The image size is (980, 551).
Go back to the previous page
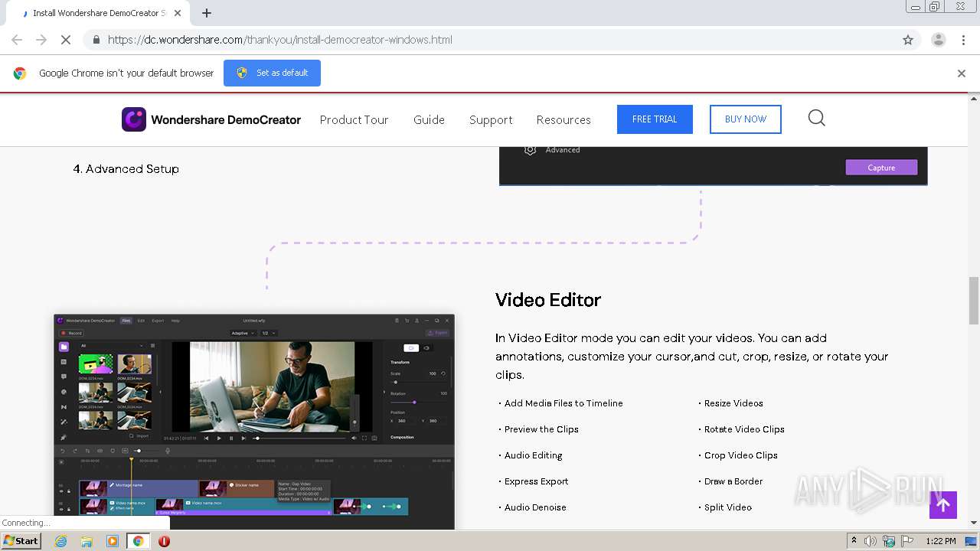17,40
